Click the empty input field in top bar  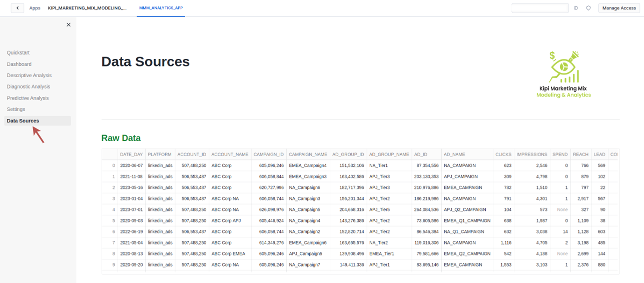[x=539, y=8]
